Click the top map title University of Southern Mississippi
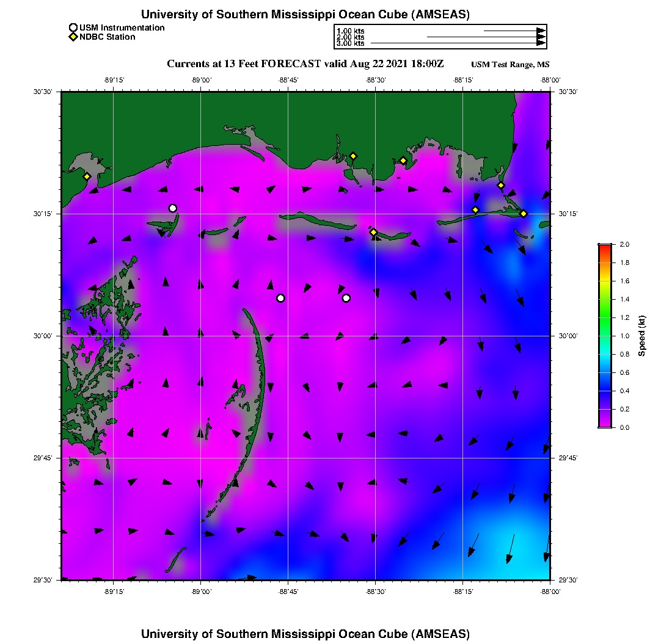The image size is (672, 641). coord(305,14)
